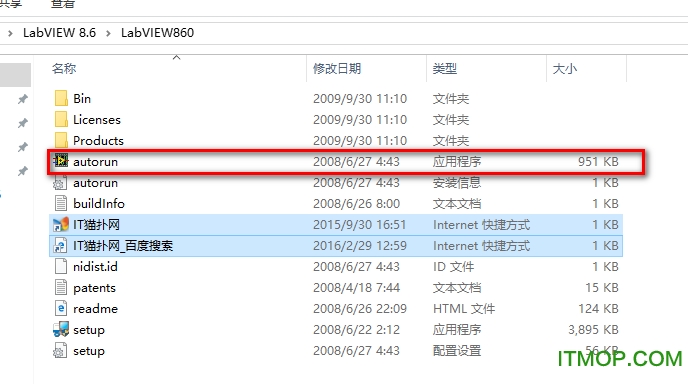Click the date 2008/6/26 22:09
Viewport: 688px width, 384px height.
[360, 309]
